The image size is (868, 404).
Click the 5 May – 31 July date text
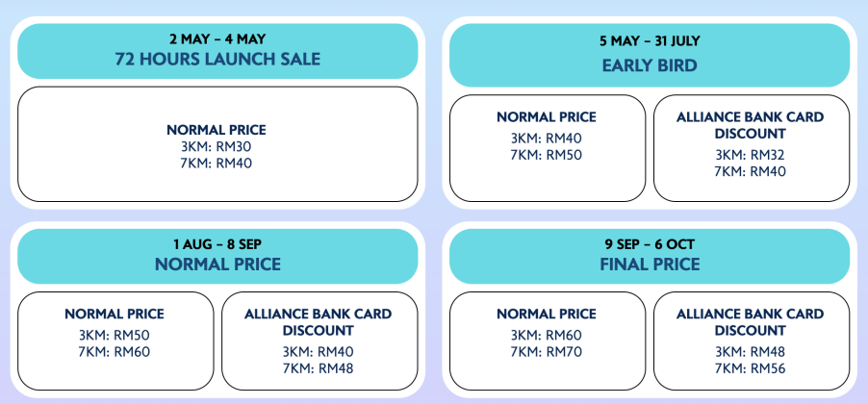pyautogui.click(x=650, y=41)
